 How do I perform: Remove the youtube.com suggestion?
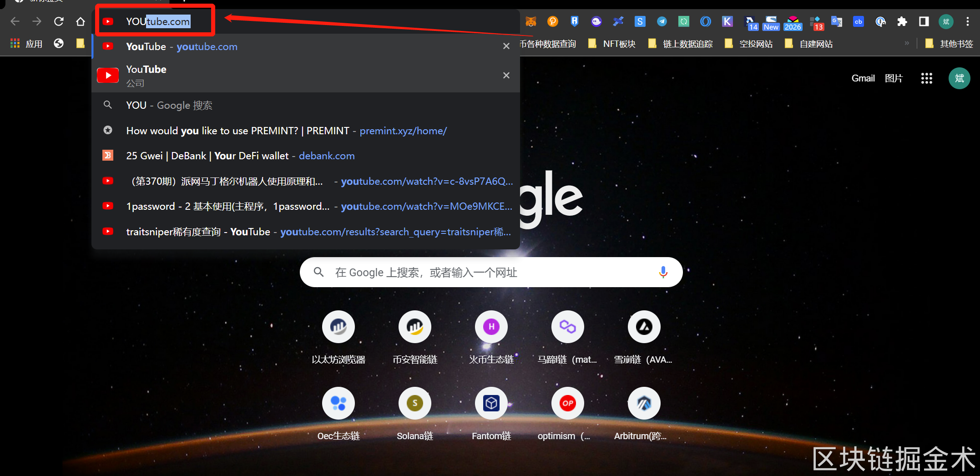(x=506, y=46)
